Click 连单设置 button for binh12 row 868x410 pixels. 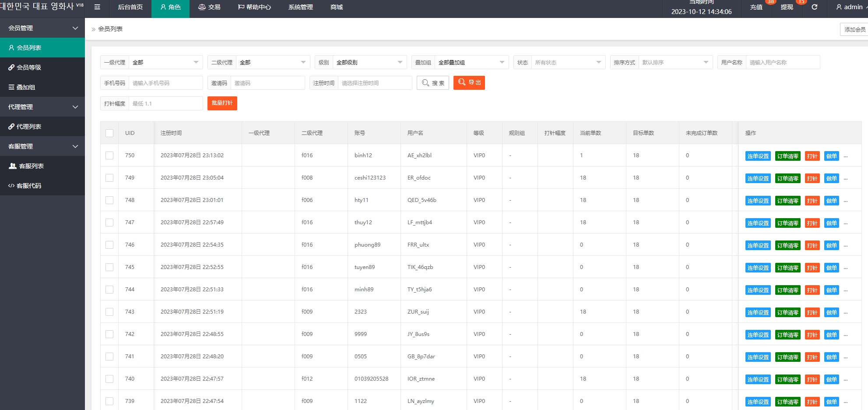(x=758, y=156)
